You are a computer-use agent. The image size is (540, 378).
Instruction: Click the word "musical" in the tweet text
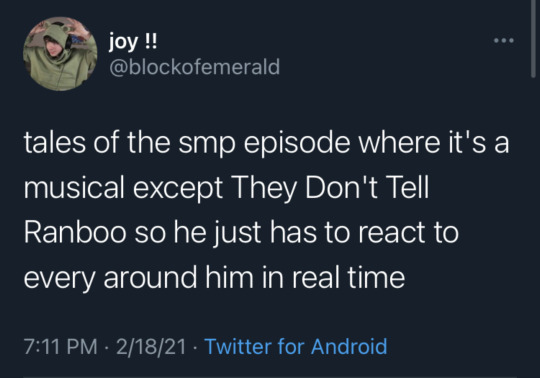pyautogui.click(x=74, y=188)
